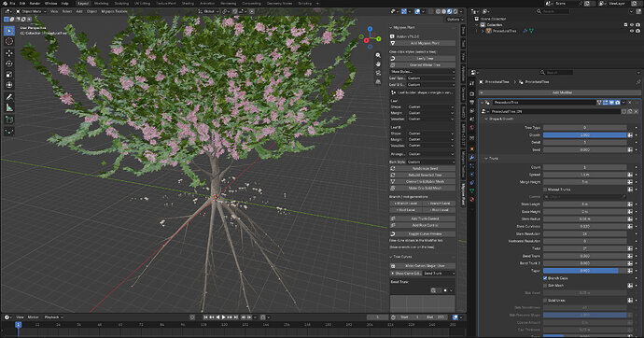The width and height of the screenshot is (644, 338).
Task: Select the Annotate tool
Action: 9,97
